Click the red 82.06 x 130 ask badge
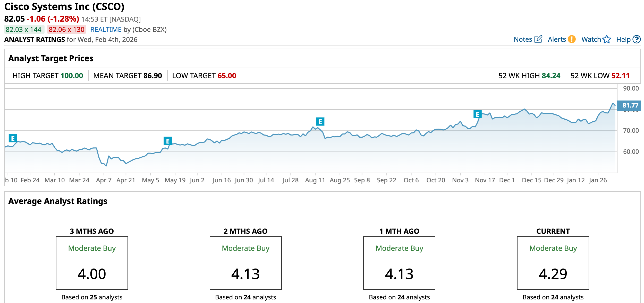This screenshot has width=644, height=303. pyautogui.click(x=66, y=30)
